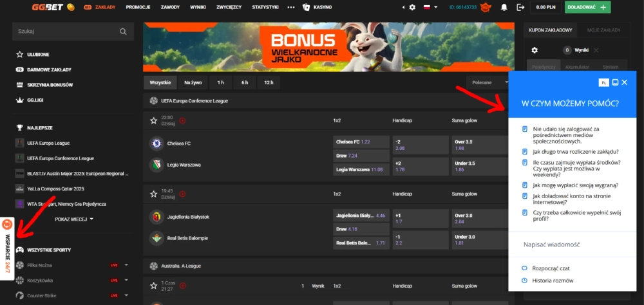Click Rozpocząć czat chat icon
This screenshot has height=305, width=644.
click(524, 268)
